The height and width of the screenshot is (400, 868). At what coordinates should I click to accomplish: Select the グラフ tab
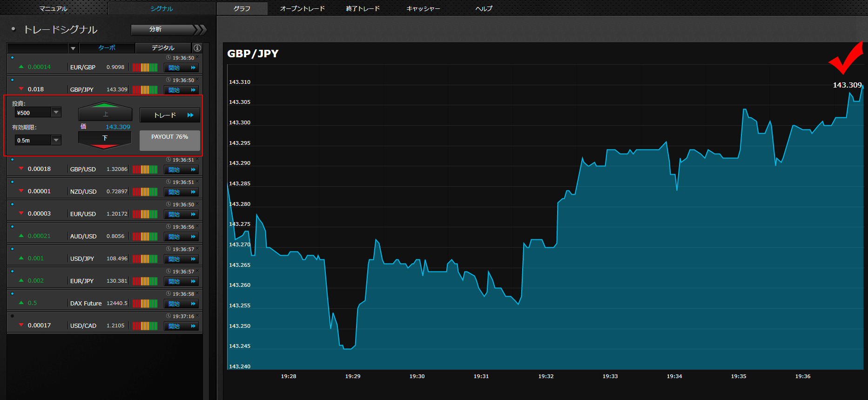coord(242,8)
